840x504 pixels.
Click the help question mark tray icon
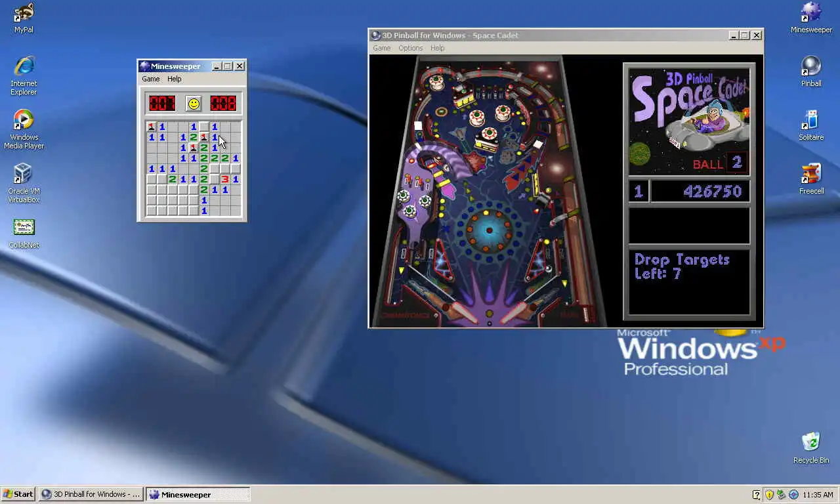(757, 494)
